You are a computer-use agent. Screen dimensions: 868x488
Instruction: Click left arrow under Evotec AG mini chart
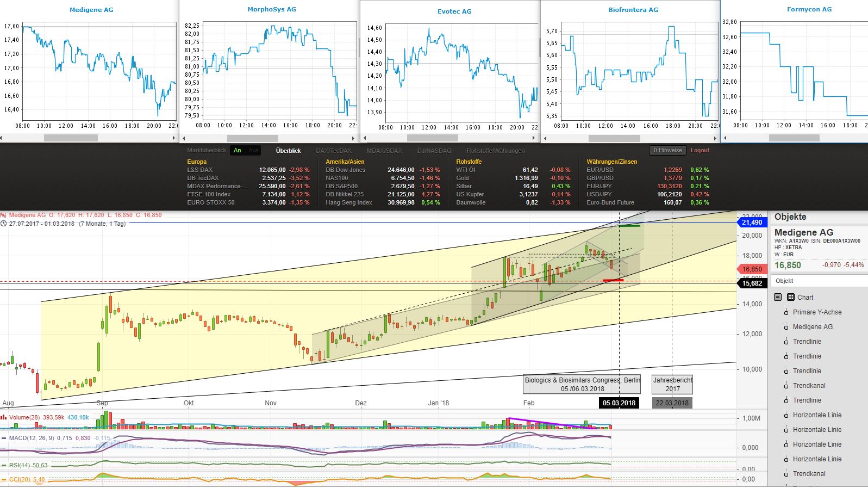point(365,138)
